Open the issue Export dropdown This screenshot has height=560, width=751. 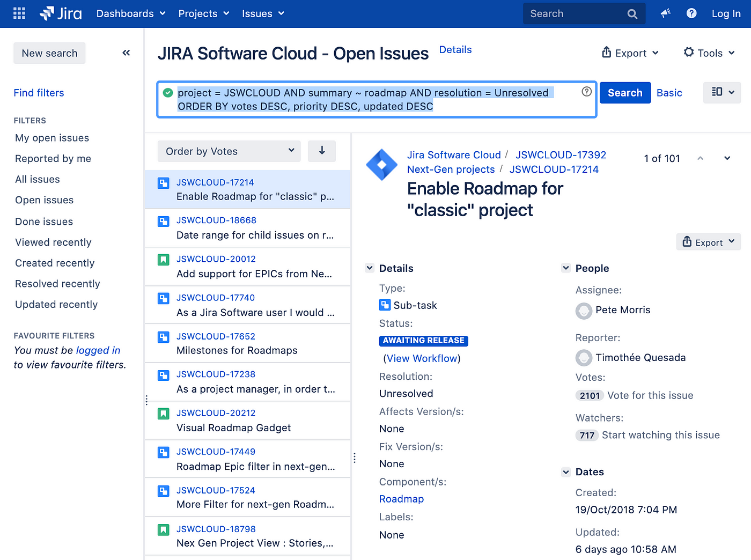(x=709, y=242)
